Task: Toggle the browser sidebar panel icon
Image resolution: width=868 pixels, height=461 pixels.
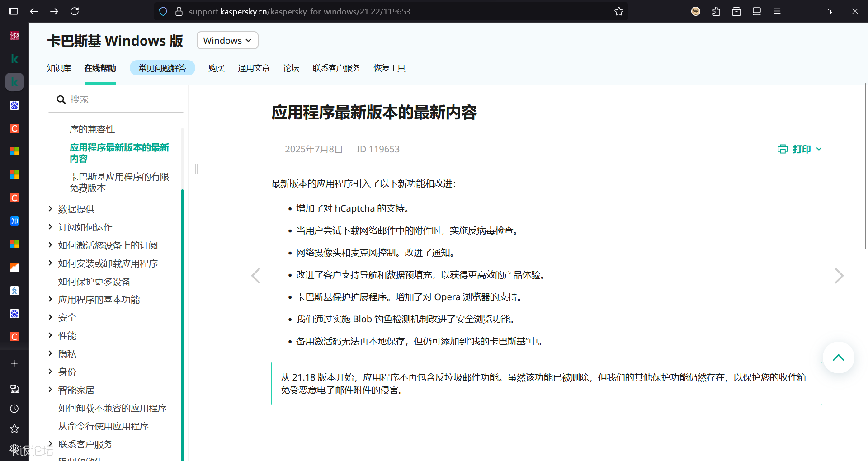Action: 14,11
